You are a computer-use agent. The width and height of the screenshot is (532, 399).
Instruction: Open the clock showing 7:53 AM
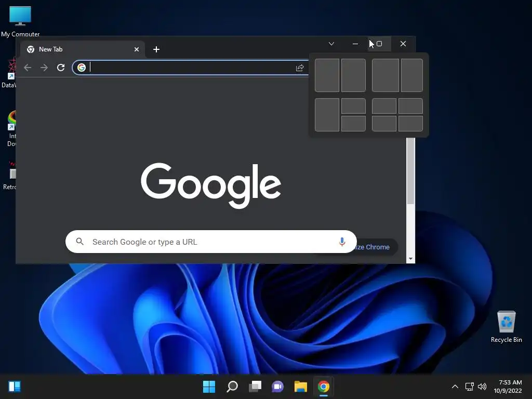click(508, 387)
